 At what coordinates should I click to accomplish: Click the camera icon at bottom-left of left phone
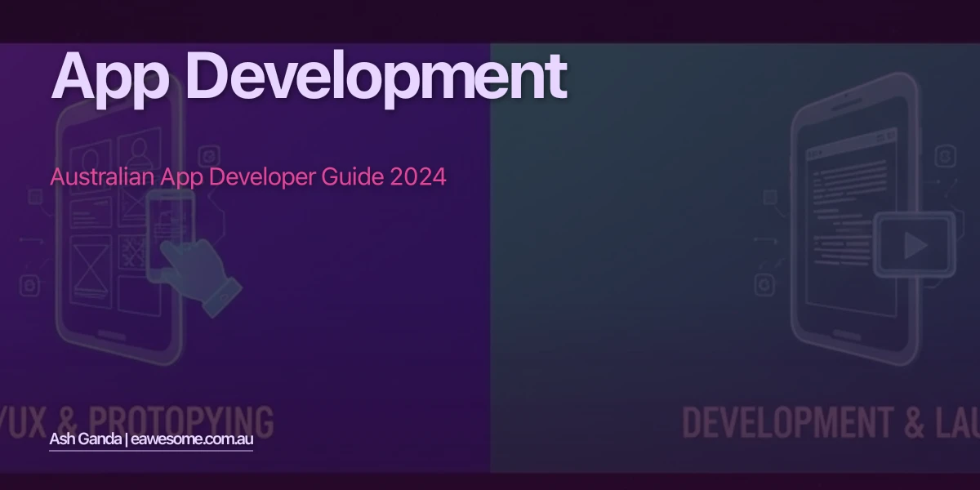tap(29, 287)
